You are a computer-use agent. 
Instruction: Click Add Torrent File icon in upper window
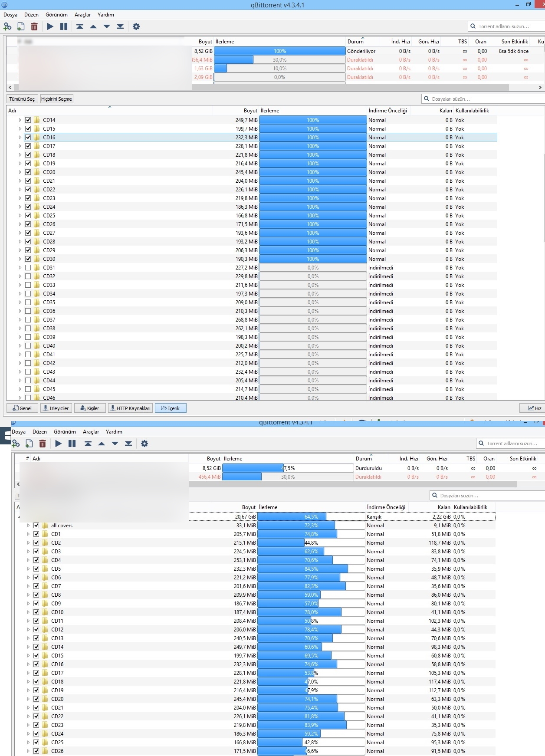pos(21,26)
